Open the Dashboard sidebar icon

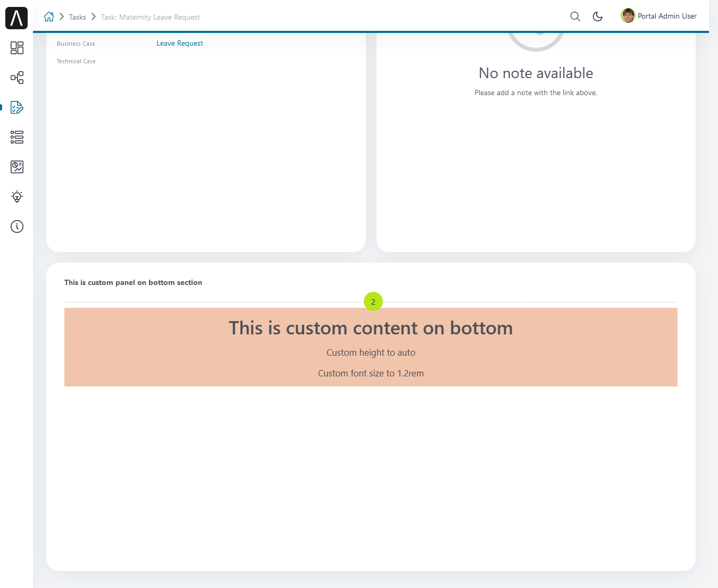point(17,48)
